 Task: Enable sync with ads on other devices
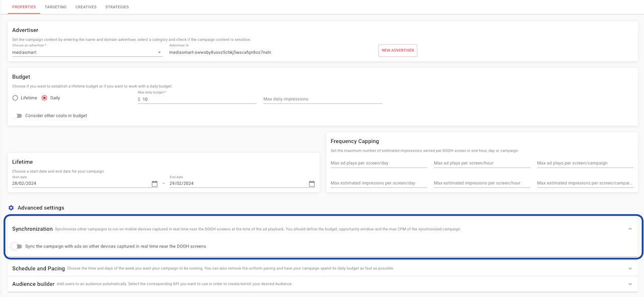click(x=18, y=247)
